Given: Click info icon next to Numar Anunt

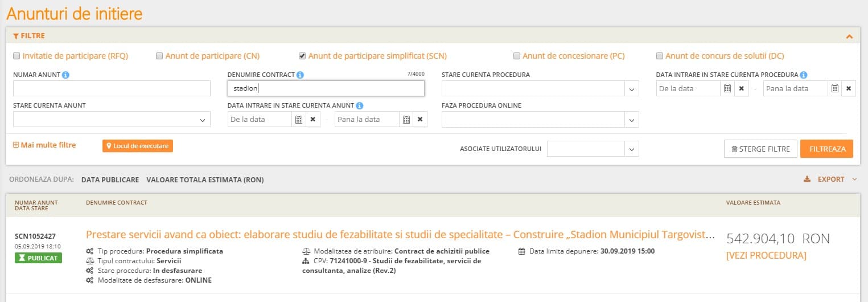Looking at the screenshot, I should click(65, 75).
